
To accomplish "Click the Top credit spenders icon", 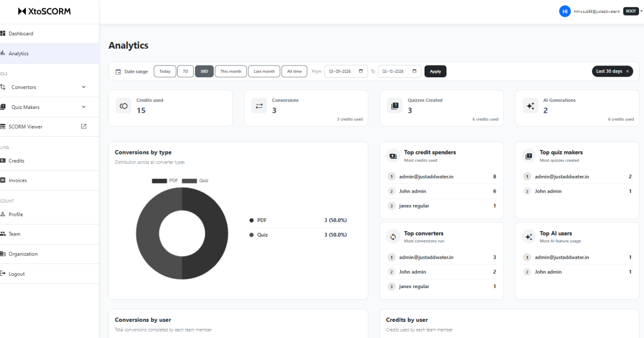I will coord(393,156).
